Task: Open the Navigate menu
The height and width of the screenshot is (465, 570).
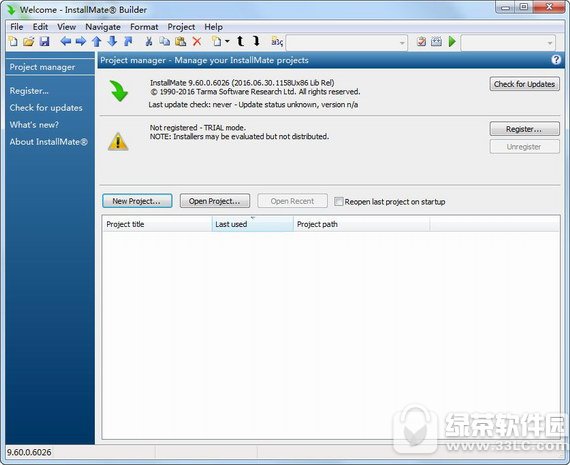Action: click(103, 27)
